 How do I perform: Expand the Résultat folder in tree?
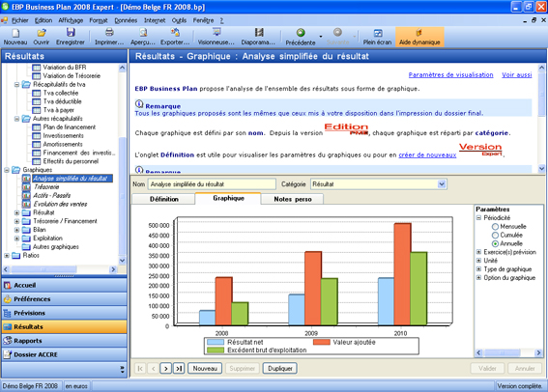coord(16,212)
